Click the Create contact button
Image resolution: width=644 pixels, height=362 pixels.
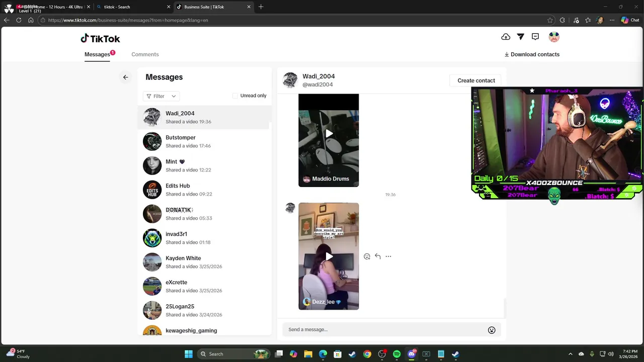(476, 80)
